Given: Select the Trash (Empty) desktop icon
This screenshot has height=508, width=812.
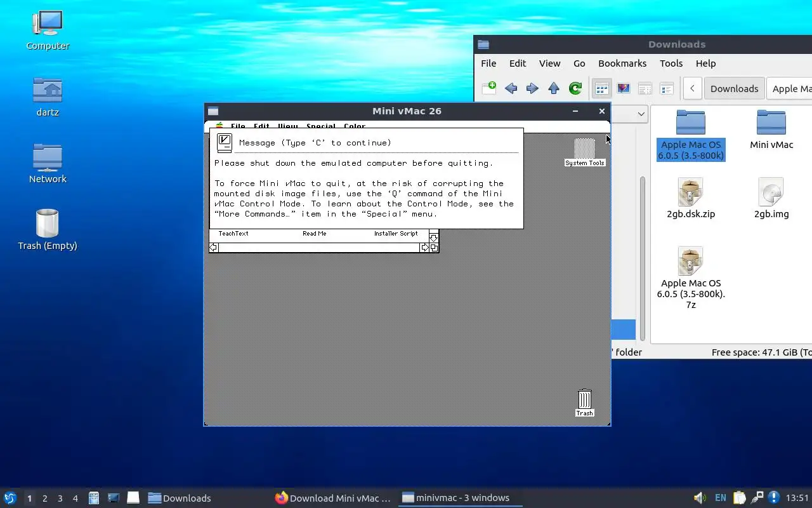Looking at the screenshot, I should 48,230.
